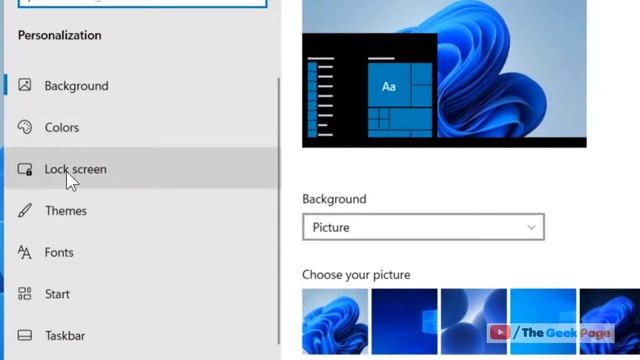Click the settings search input field
The height and width of the screenshot is (360, 640).
click(x=142, y=3)
